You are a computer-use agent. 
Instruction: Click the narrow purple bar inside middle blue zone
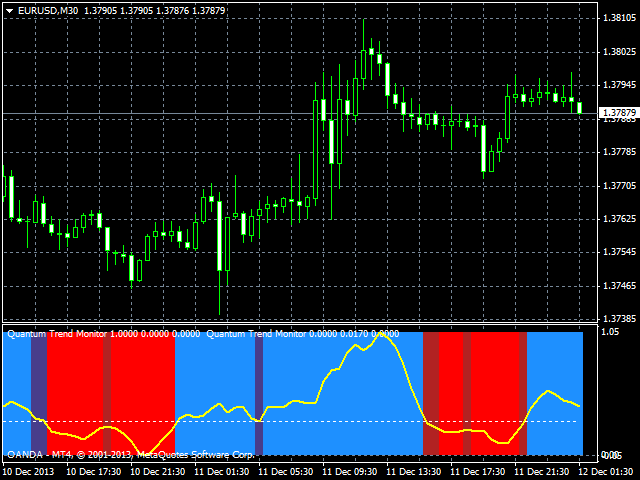(259, 390)
